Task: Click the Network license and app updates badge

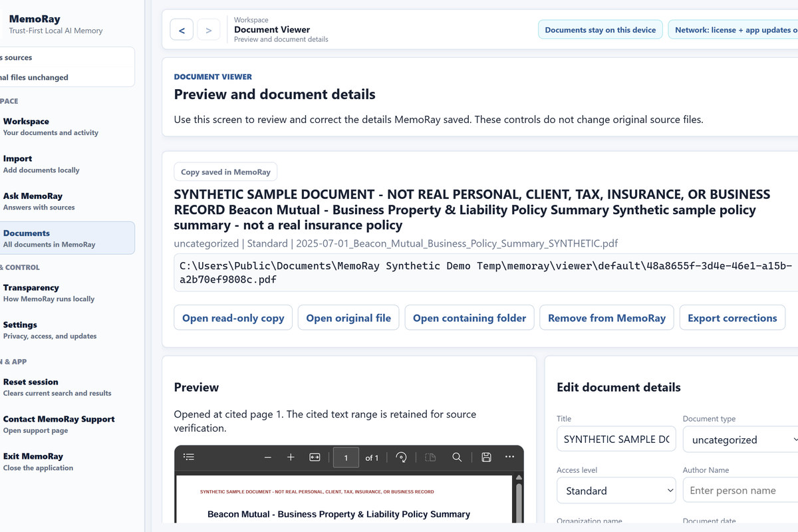Action: click(733, 30)
